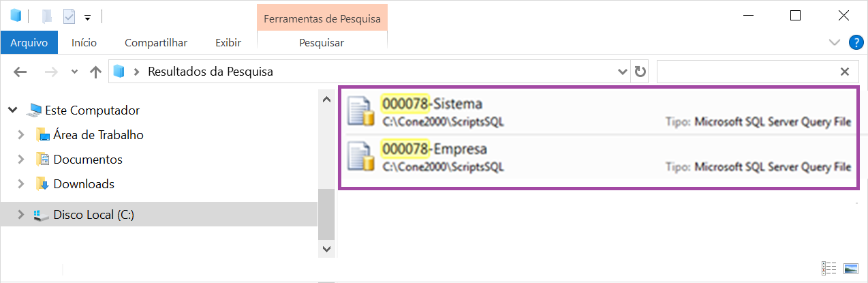
Task: Collapse the ribbon with chevron
Action: click(x=835, y=42)
